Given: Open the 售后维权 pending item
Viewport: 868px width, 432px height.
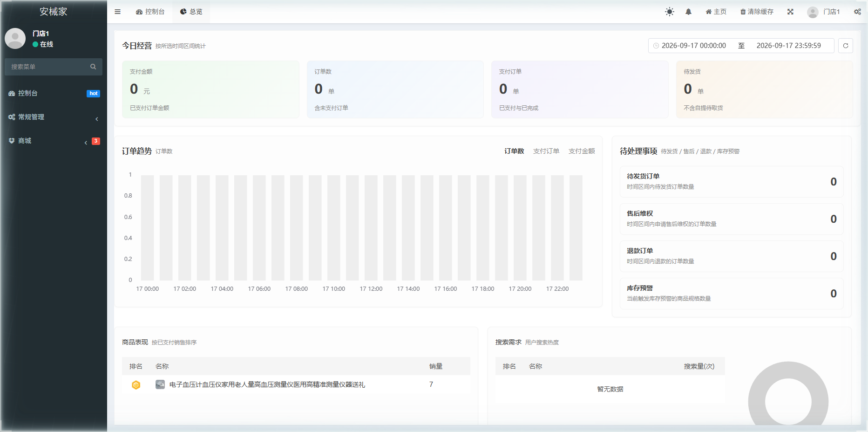Looking at the screenshot, I should 732,219.
